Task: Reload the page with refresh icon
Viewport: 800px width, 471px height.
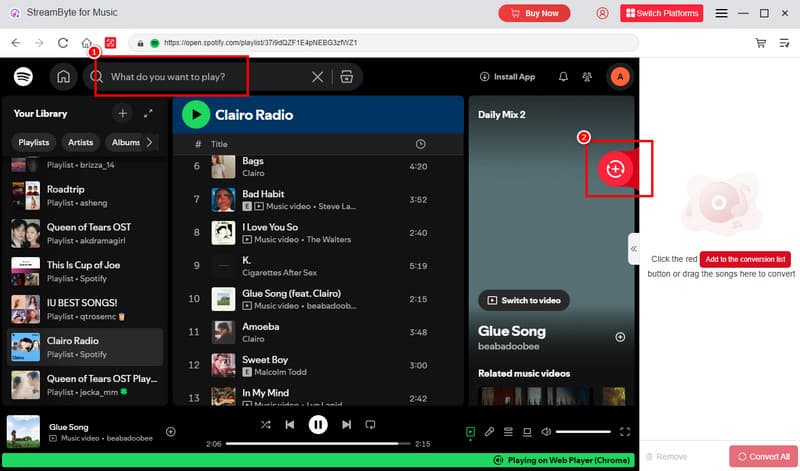Action: point(63,43)
